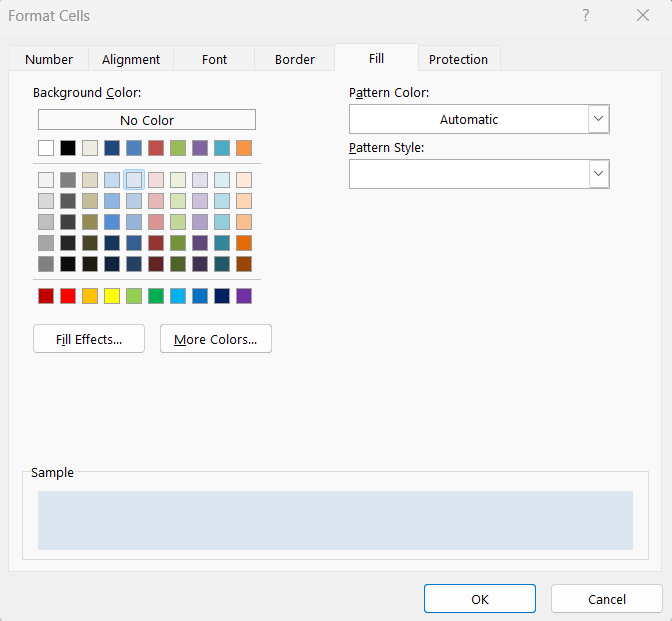This screenshot has height=621, width=672.
Task: Select the yellow standard color
Action: coord(112,296)
